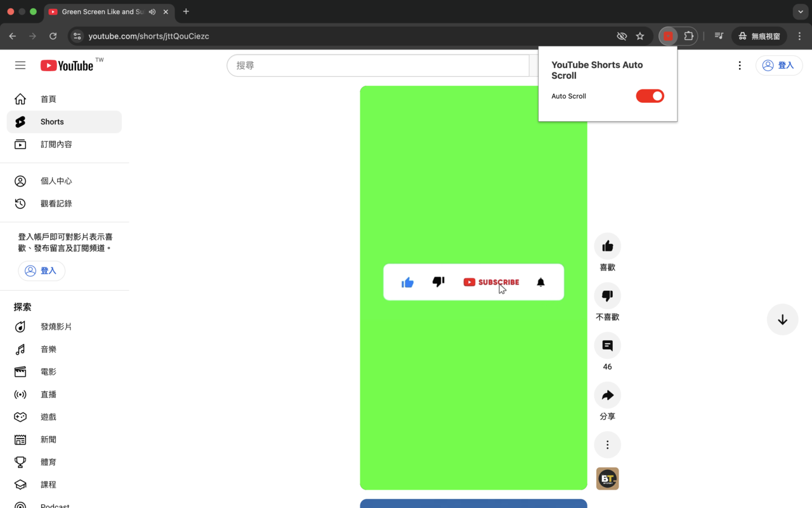The height and width of the screenshot is (508, 812).
Task: Open the Shorts section in sidebar
Action: click(51, 121)
